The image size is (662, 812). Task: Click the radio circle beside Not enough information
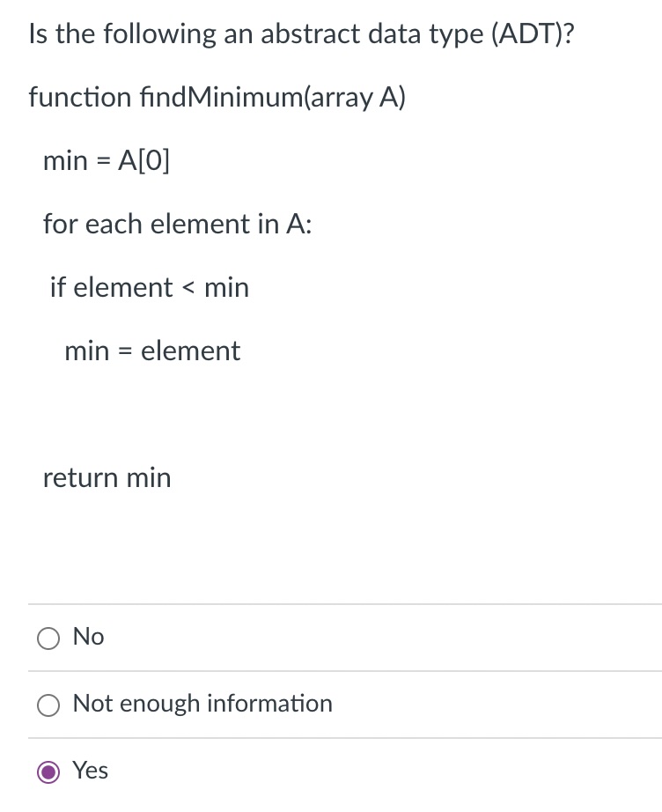click(49, 705)
